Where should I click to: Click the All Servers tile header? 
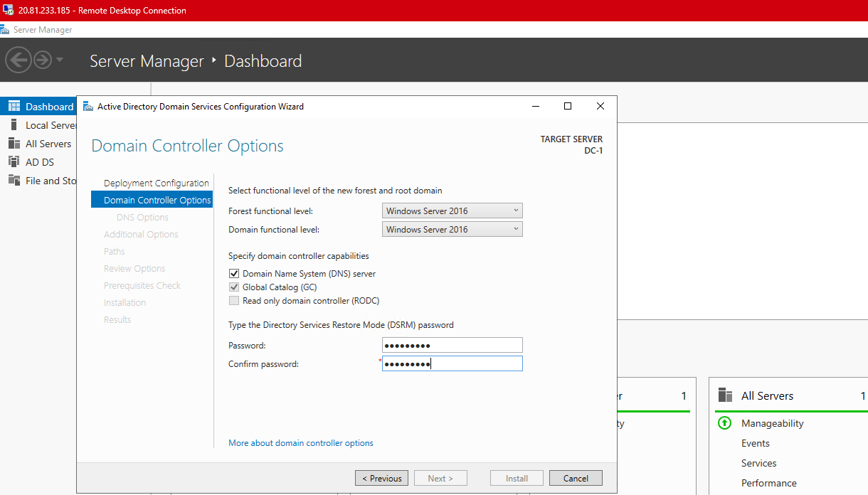click(767, 396)
